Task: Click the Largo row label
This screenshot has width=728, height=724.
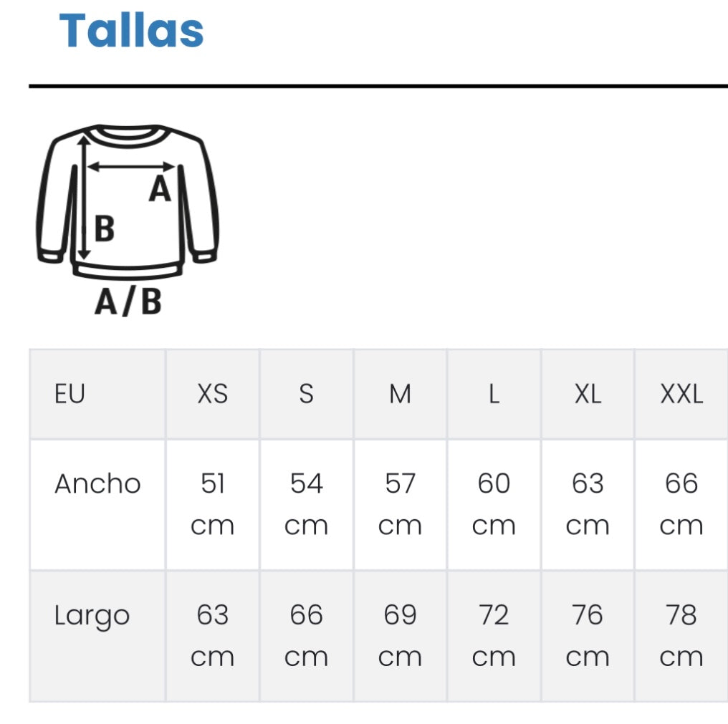Action: 92,616
